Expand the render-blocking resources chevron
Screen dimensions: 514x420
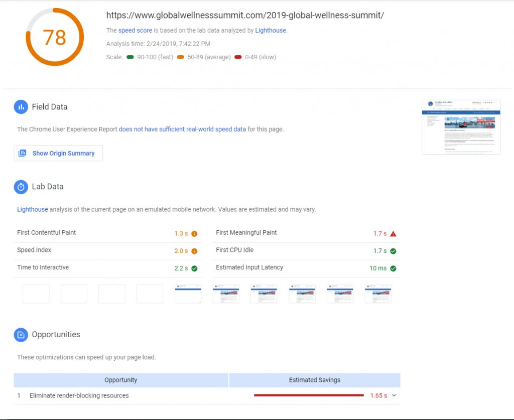click(x=394, y=395)
